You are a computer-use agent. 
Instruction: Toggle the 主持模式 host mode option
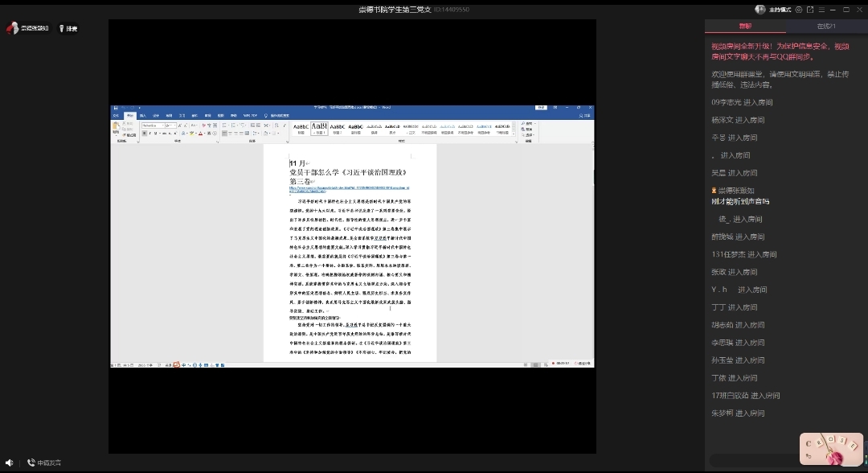pos(780,10)
